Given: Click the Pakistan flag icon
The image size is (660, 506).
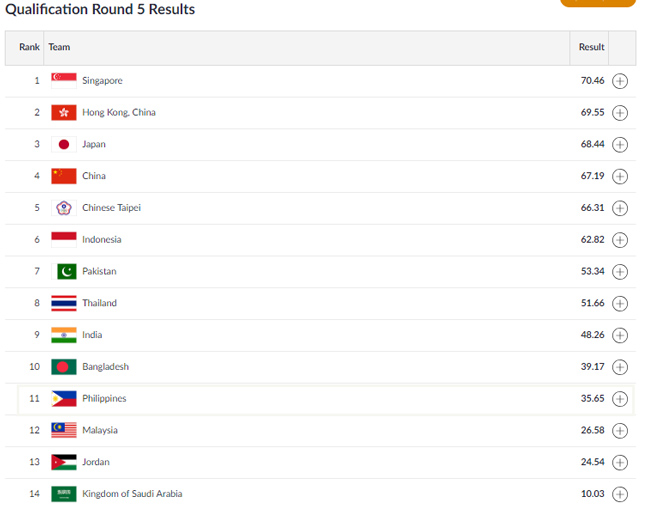Looking at the screenshot, I should click(x=64, y=271).
